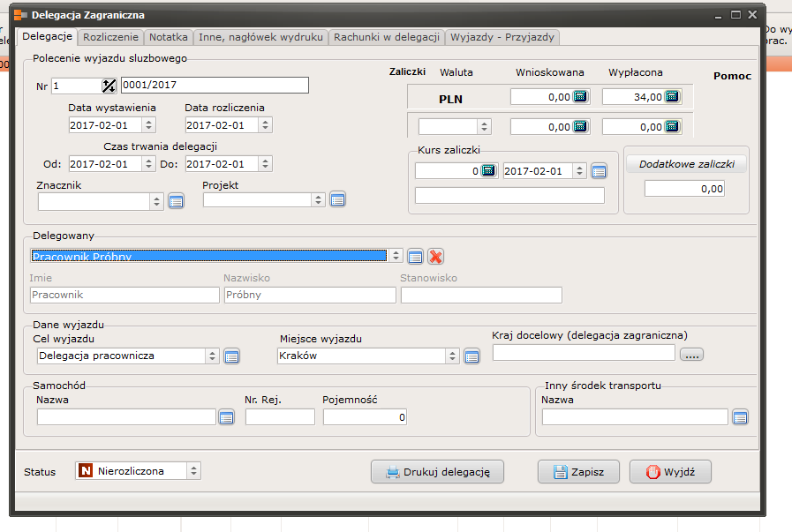Open the Status Nierozliczona dropdown
The image size is (792, 532).
[193, 471]
